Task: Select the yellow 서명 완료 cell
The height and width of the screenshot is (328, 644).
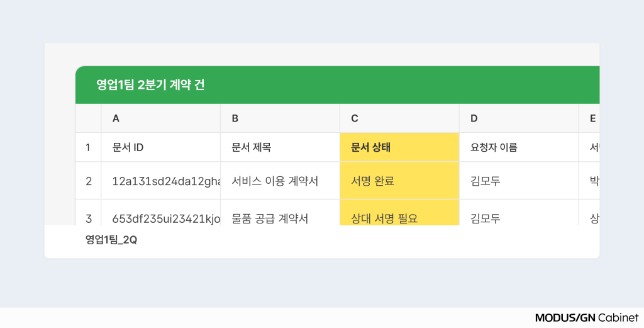Action: point(399,181)
